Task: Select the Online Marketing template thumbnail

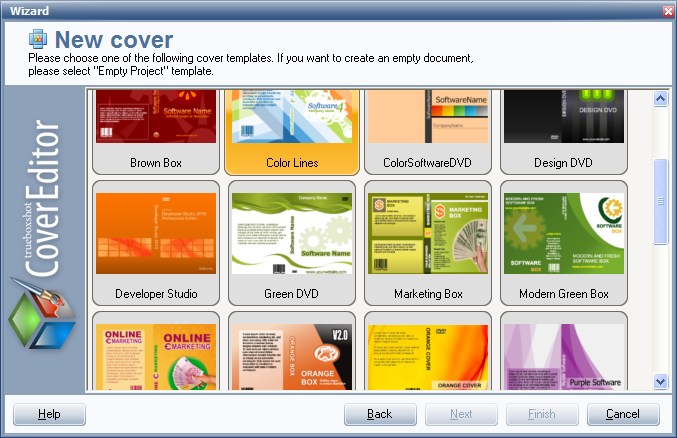Action: coord(156,357)
